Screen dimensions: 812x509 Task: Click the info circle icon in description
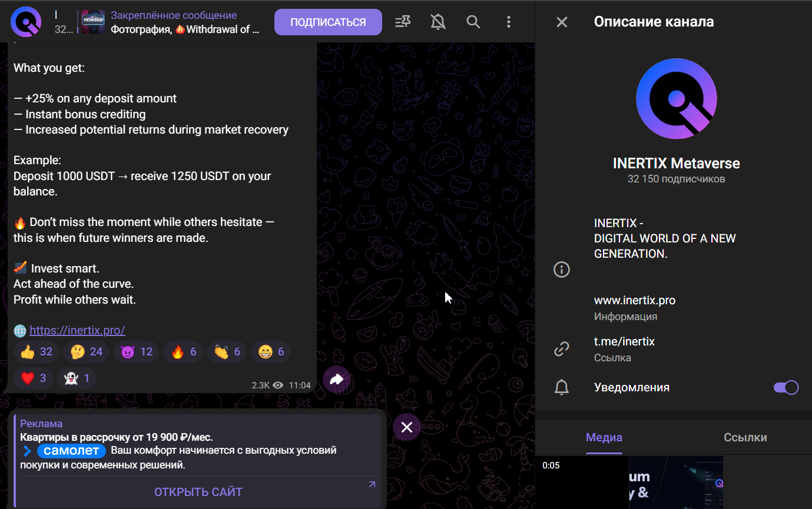pos(562,270)
